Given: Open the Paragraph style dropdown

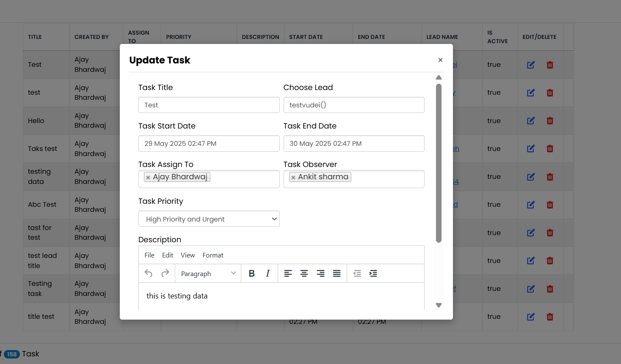Looking at the screenshot, I should (207, 273).
